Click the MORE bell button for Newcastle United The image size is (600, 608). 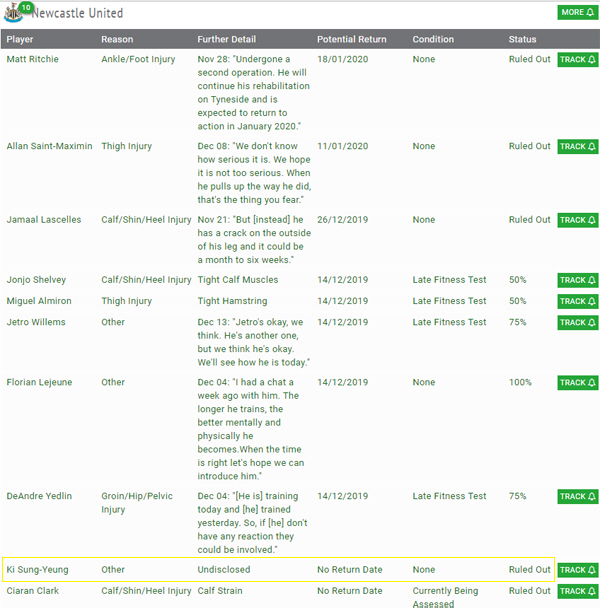(578, 12)
